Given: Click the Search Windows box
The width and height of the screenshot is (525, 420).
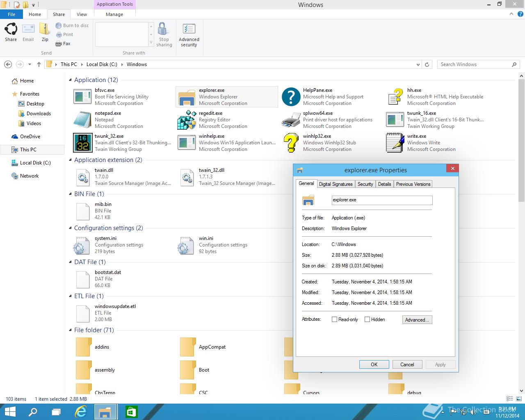Looking at the screenshot, I should click(479, 64).
